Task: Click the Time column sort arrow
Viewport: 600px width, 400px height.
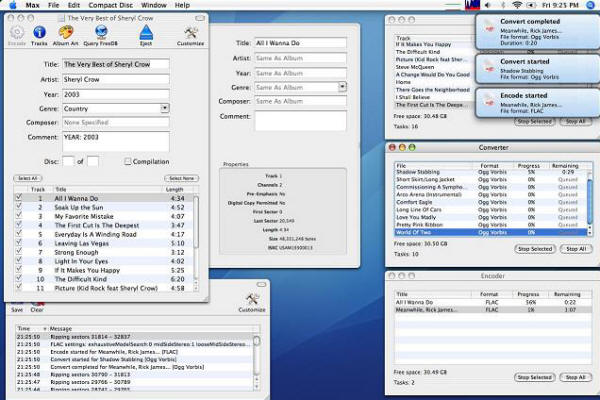Action: (45, 329)
